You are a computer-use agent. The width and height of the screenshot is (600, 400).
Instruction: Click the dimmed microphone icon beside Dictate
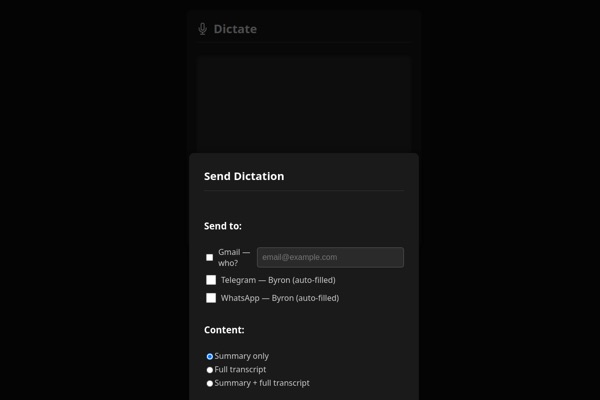(203, 29)
